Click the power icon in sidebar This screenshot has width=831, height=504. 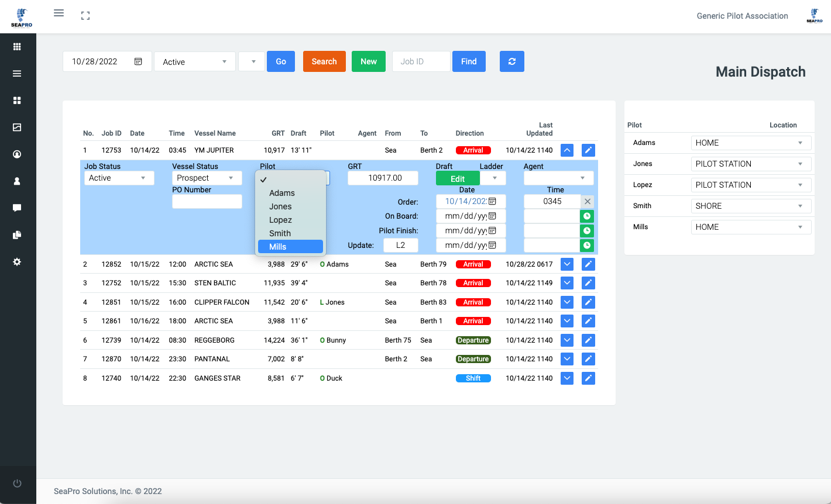pos(17,483)
